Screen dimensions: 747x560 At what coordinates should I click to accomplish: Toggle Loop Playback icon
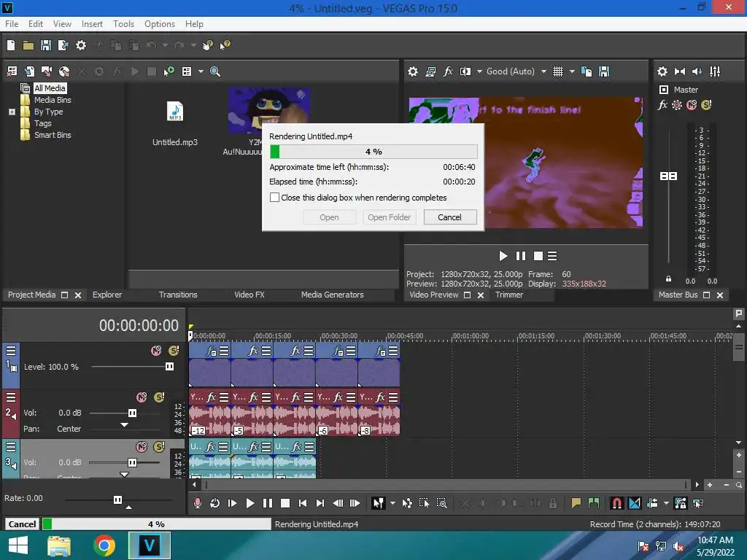tap(215, 503)
